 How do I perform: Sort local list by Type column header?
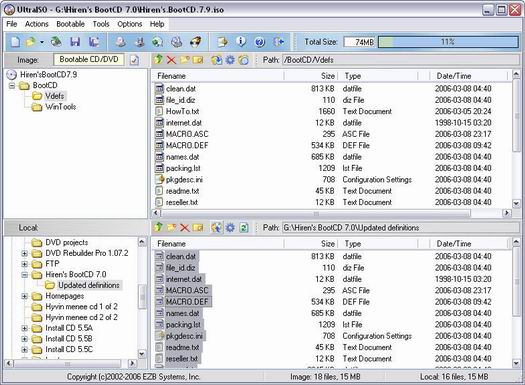click(x=378, y=244)
